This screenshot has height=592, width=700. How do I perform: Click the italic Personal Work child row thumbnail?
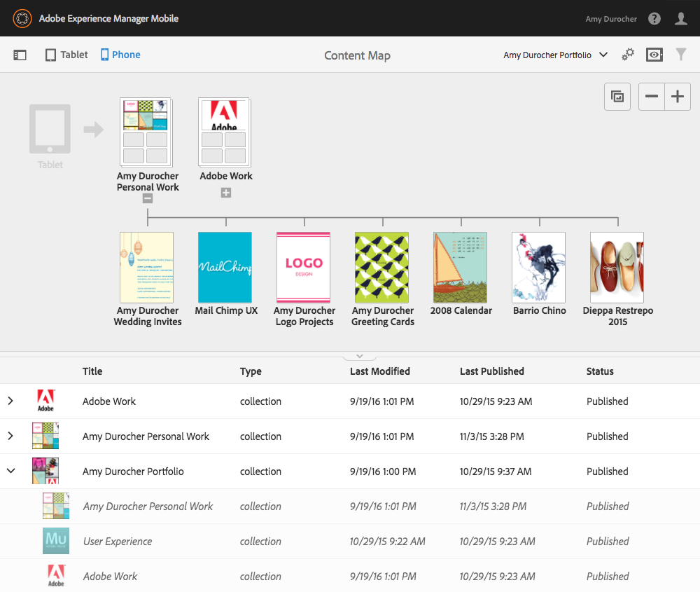[x=56, y=506]
